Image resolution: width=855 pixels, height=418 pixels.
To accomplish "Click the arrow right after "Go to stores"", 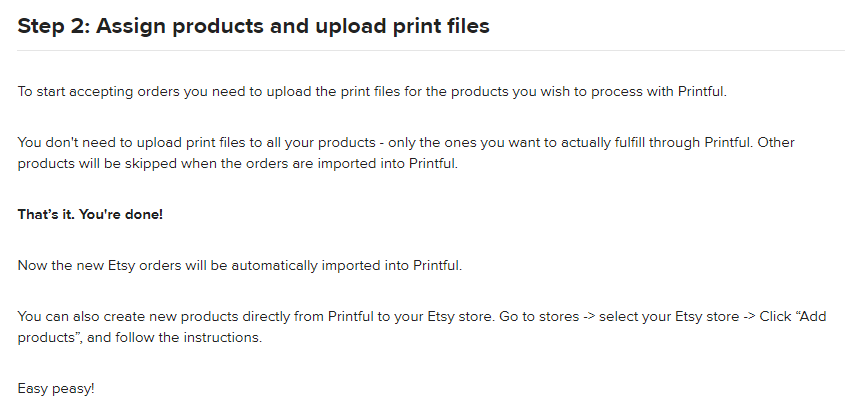I will coord(589,317).
